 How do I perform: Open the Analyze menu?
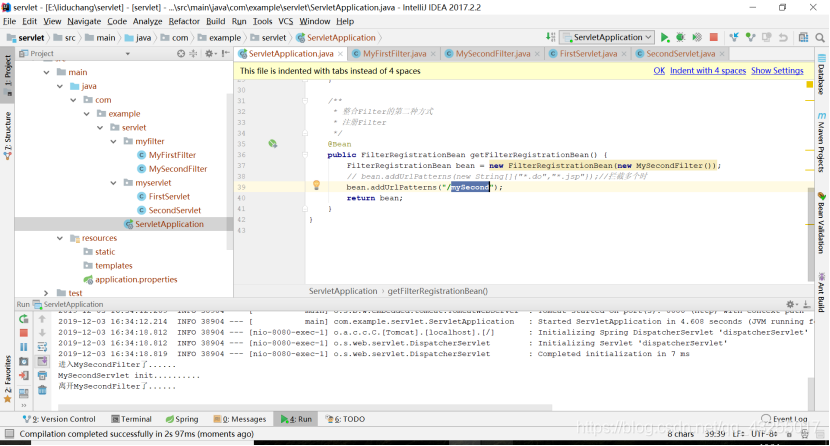(147, 21)
